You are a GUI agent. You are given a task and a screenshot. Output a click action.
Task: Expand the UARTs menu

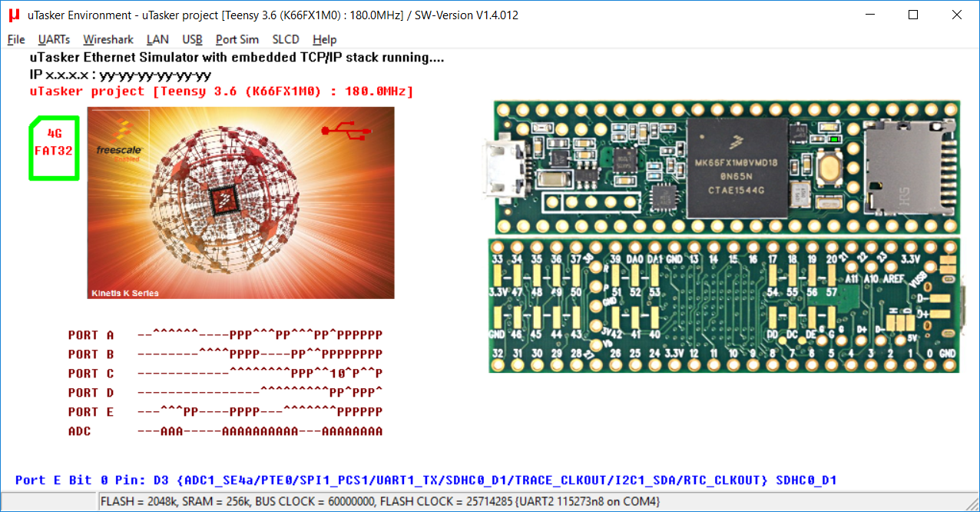click(x=54, y=39)
